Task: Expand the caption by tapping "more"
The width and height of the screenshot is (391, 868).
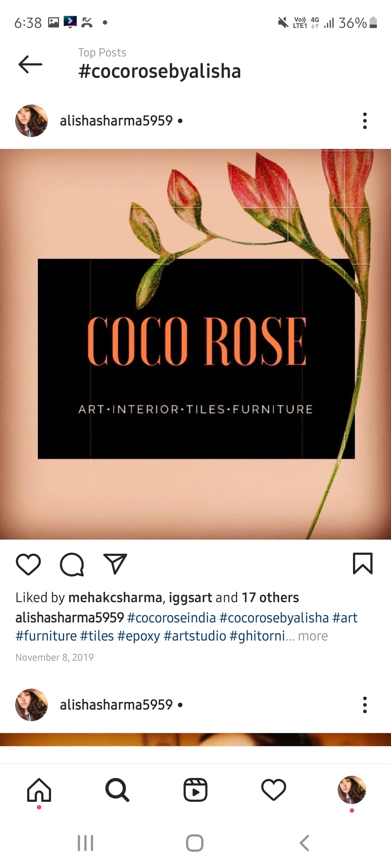Action: [313, 636]
